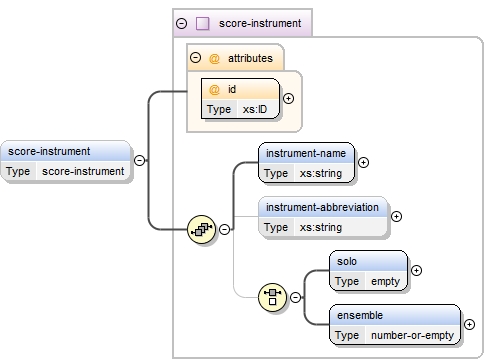Collapse the score-instrument root element

140,160
